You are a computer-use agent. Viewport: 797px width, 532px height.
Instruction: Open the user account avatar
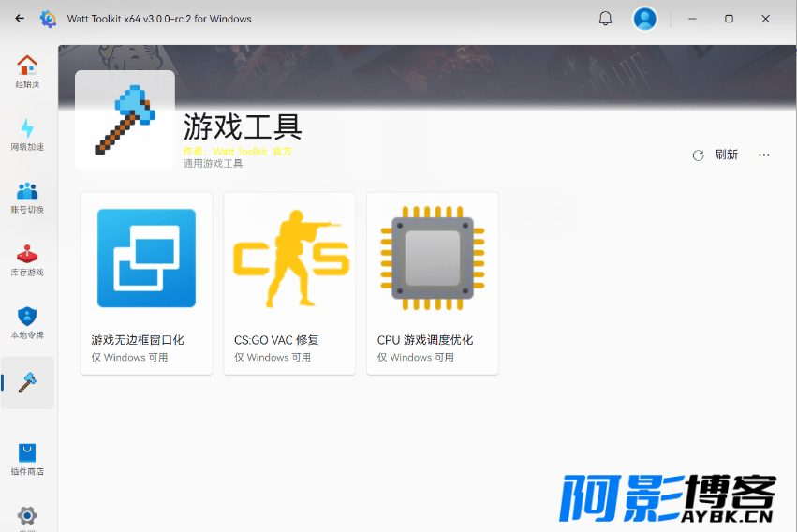[644, 19]
